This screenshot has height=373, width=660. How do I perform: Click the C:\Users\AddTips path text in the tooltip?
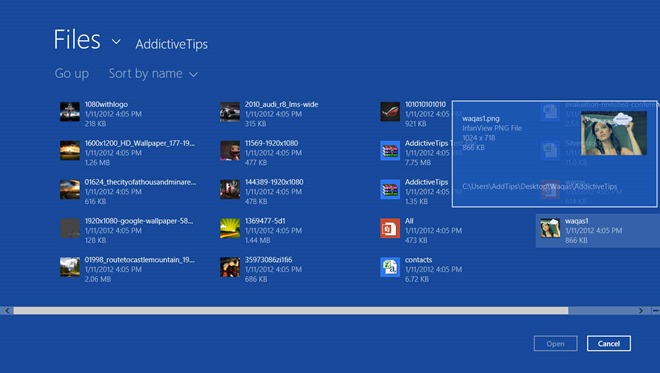tap(540, 186)
